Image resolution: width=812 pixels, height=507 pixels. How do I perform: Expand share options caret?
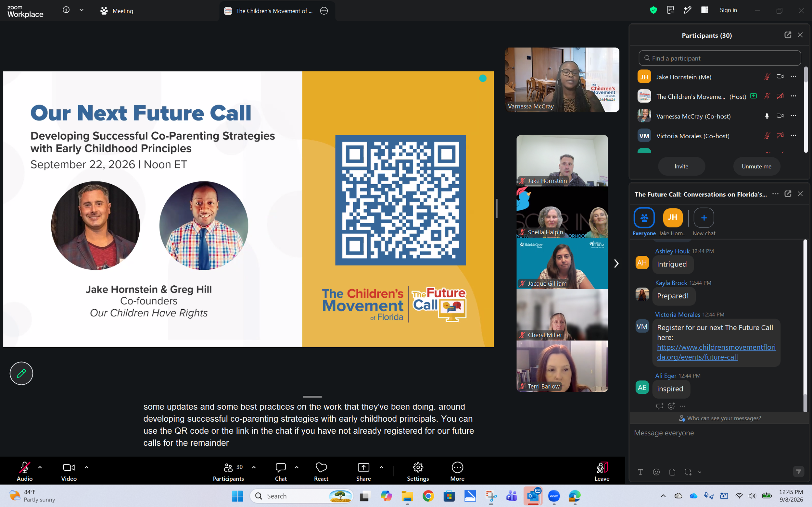381,467
